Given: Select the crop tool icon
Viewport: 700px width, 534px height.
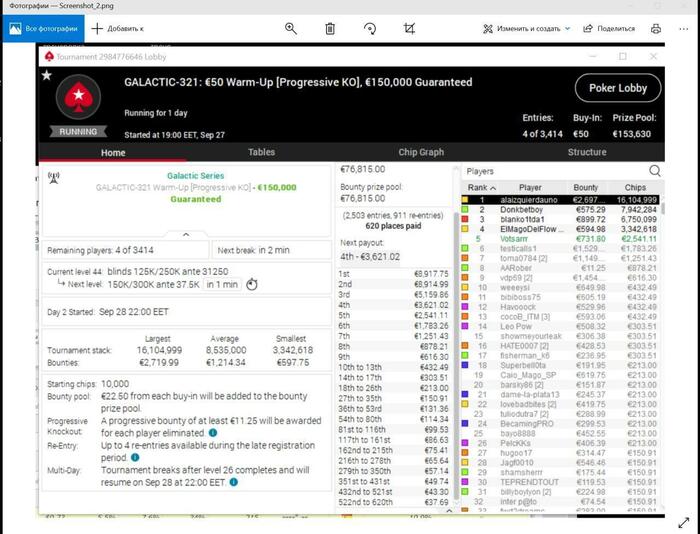Looking at the screenshot, I should click(409, 29).
